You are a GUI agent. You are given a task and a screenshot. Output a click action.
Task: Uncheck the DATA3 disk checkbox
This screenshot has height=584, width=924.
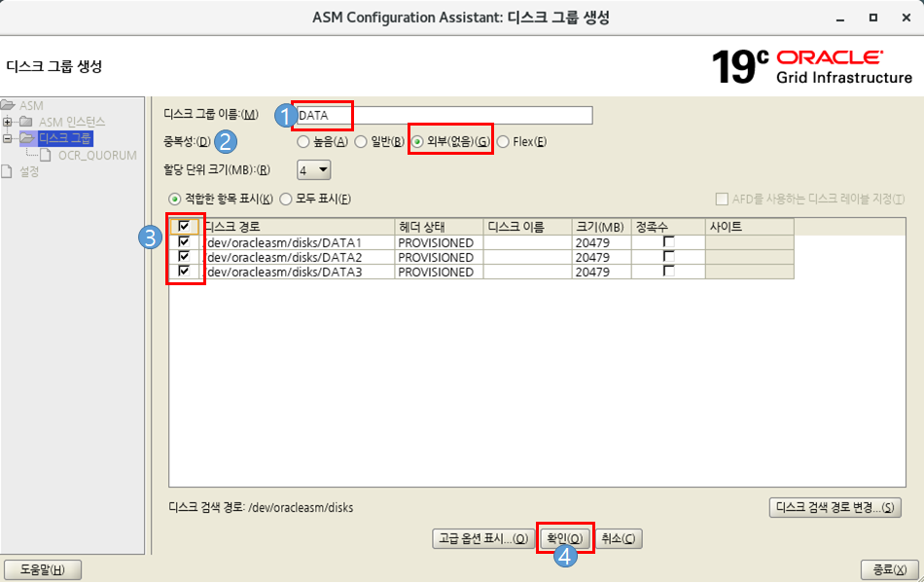point(184,272)
